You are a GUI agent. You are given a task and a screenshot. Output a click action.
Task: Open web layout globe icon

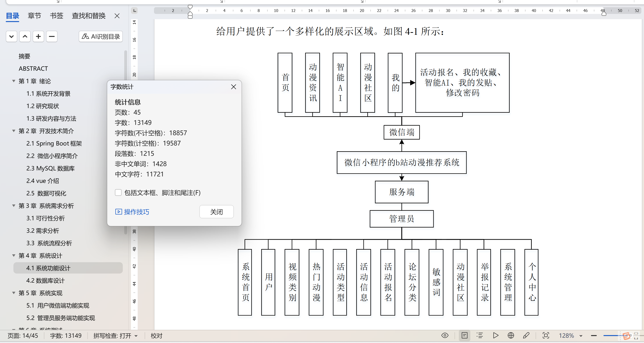511,335
